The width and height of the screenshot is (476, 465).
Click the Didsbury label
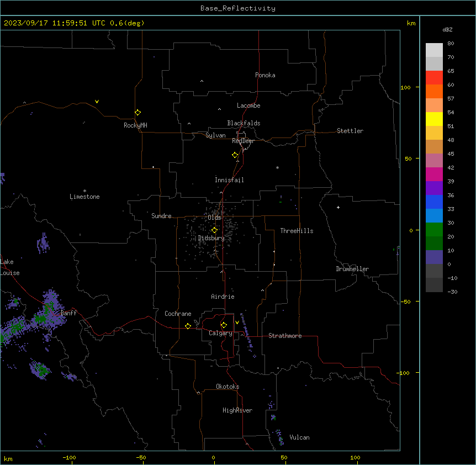coord(211,238)
